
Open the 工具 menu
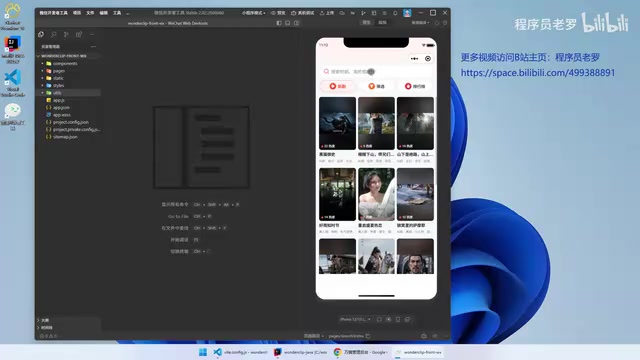pos(117,13)
